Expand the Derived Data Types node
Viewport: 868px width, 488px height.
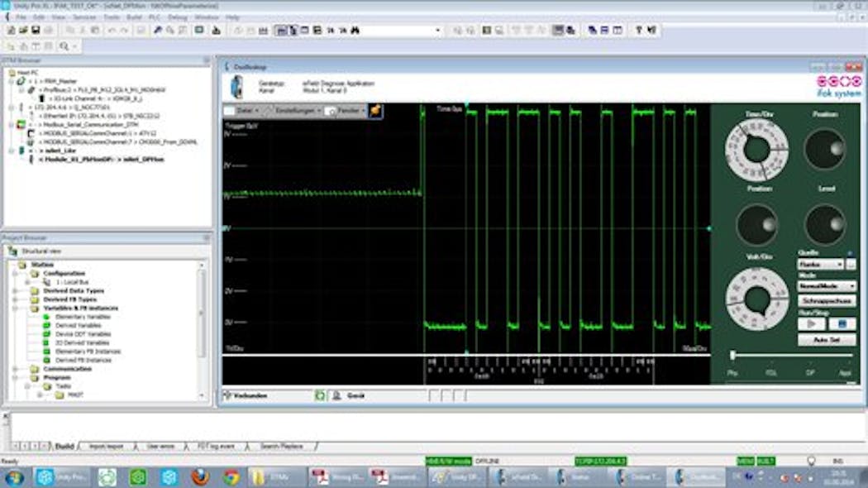click(x=16, y=291)
